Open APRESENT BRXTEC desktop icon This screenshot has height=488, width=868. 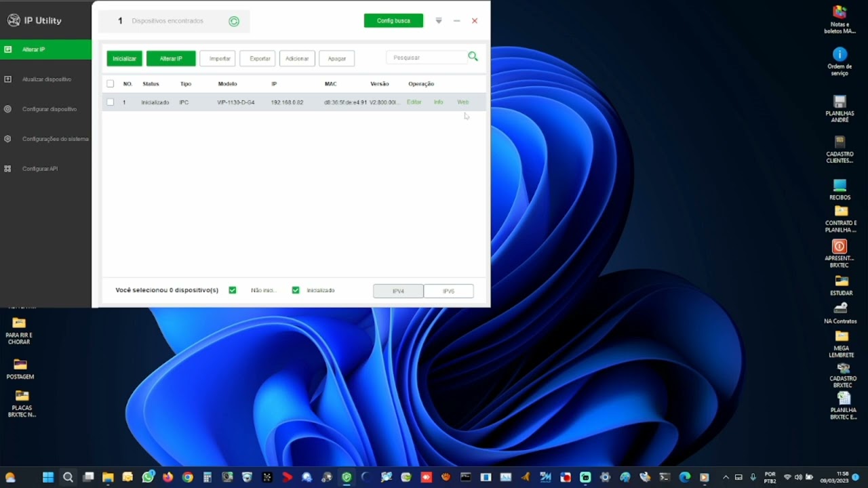pyautogui.click(x=840, y=253)
